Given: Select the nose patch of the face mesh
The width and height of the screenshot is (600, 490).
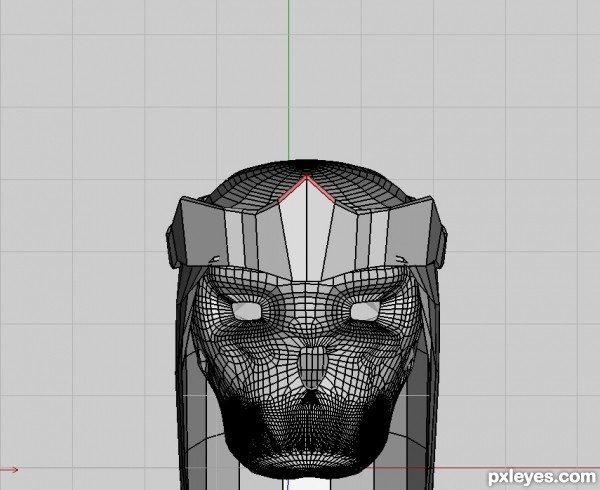Looking at the screenshot, I should coord(313,367).
